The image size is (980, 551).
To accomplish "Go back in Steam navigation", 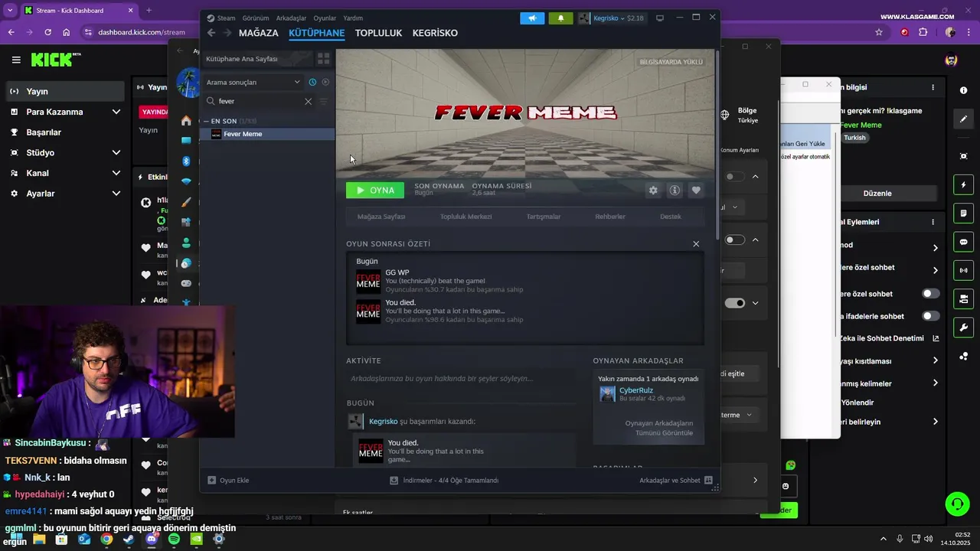I will click(x=211, y=33).
